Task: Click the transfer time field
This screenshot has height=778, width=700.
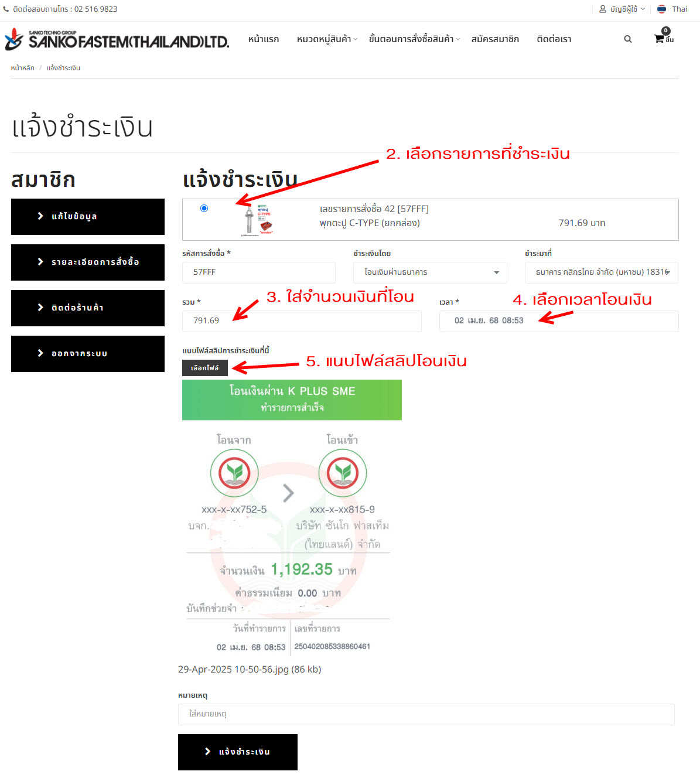Action: click(559, 321)
